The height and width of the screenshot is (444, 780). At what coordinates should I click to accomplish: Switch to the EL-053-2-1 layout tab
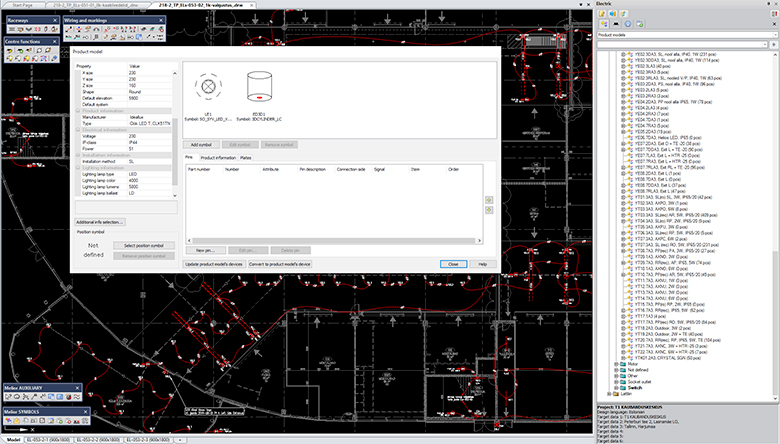(x=48, y=439)
